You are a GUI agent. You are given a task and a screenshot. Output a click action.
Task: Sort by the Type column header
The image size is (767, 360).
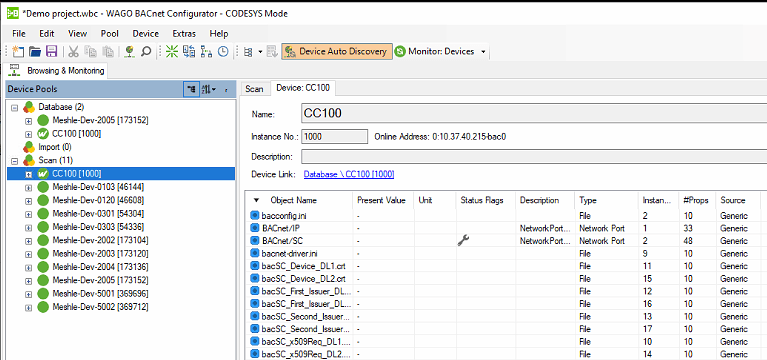[607, 200]
